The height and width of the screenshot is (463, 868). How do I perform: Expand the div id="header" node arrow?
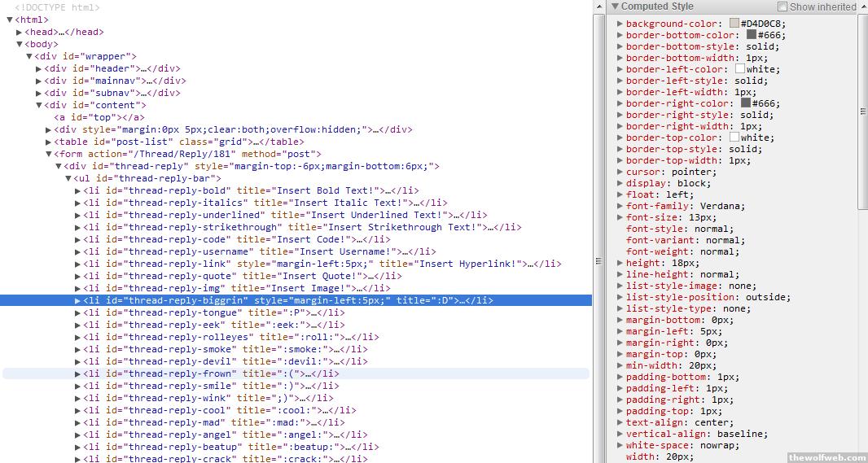(x=38, y=69)
